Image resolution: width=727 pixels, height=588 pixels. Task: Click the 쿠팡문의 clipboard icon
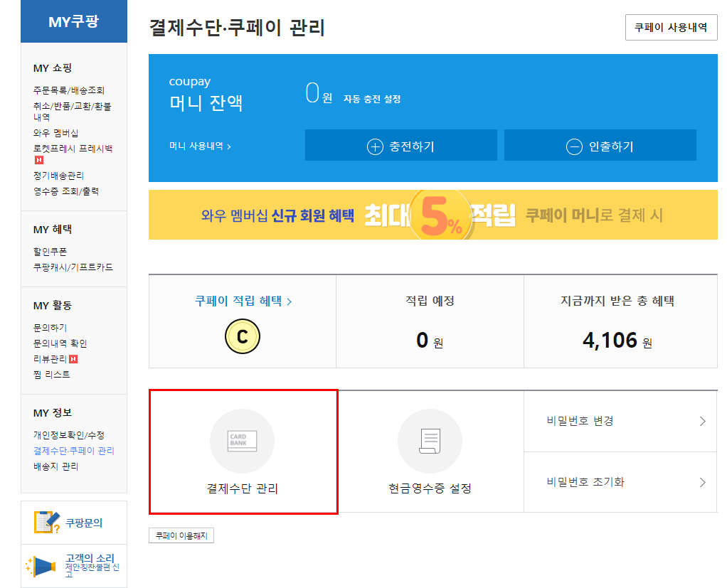[x=46, y=522]
